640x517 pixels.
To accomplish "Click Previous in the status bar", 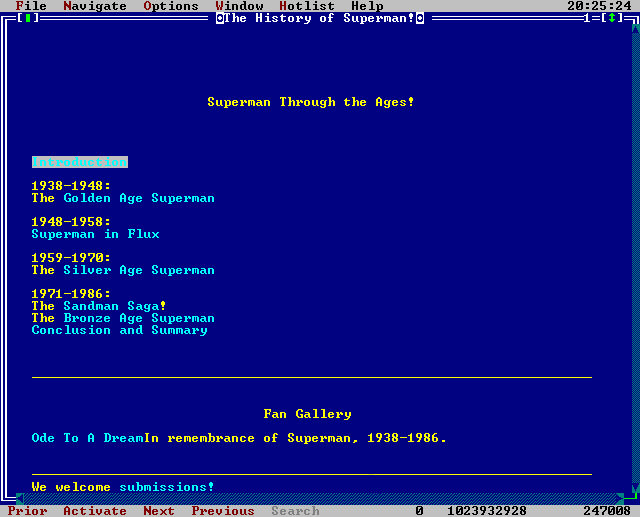I will (223, 511).
